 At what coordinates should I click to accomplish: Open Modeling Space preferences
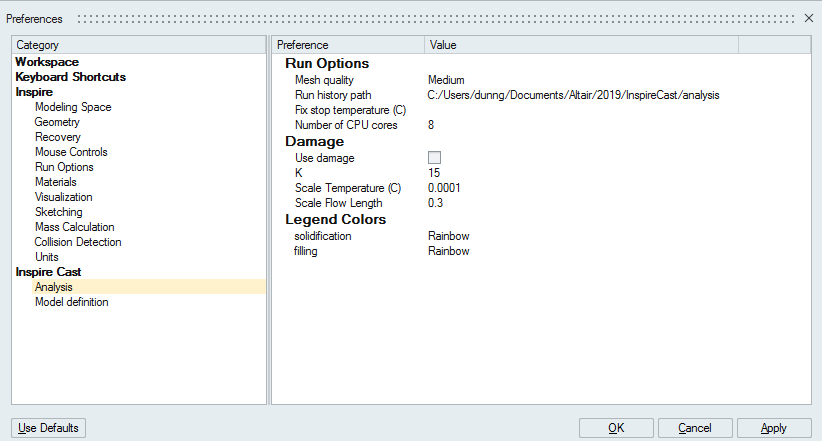coord(73,107)
